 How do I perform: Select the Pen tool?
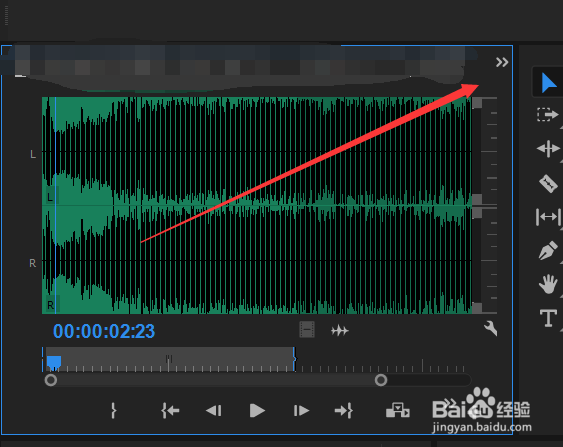click(548, 250)
